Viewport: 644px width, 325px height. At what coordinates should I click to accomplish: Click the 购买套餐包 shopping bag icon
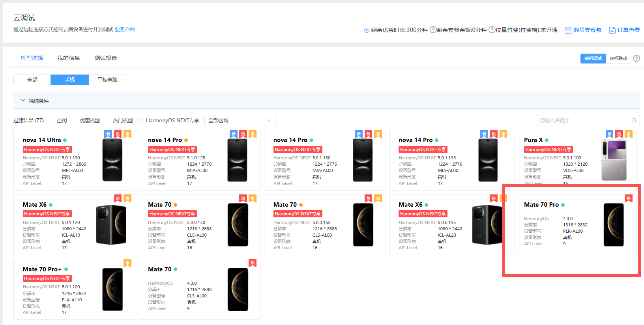[x=568, y=30]
